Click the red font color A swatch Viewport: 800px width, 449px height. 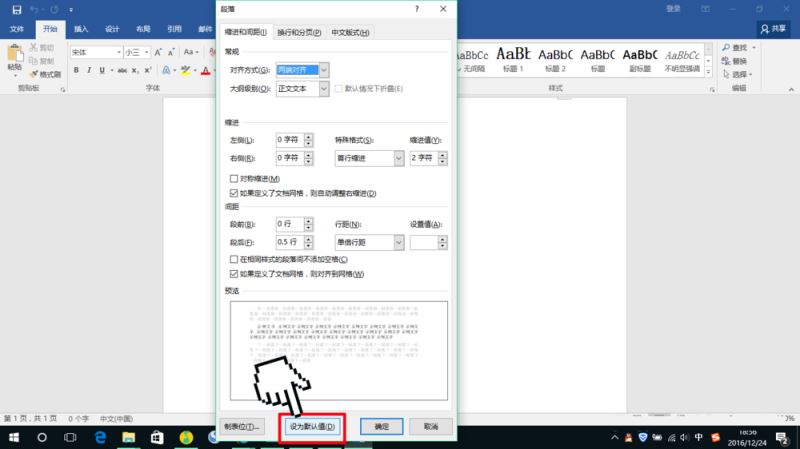coord(205,70)
